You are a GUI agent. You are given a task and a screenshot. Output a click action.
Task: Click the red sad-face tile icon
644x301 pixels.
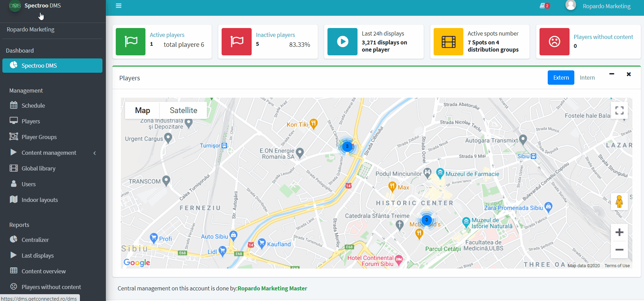point(555,42)
